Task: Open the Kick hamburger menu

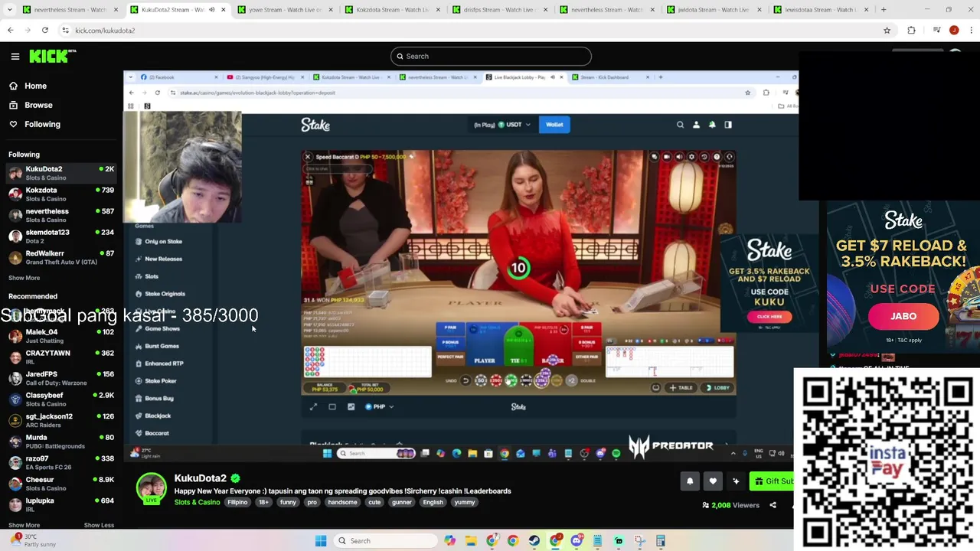Action: [15, 56]
